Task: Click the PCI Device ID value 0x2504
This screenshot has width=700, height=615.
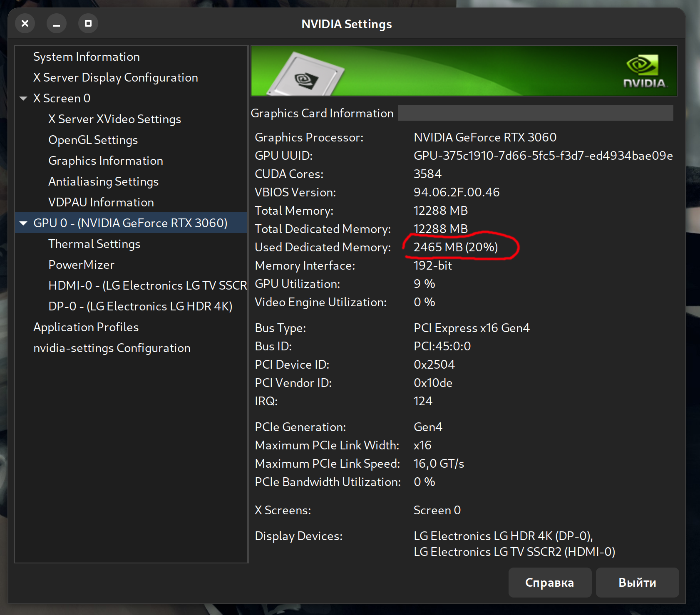Action: pos(434,365)
